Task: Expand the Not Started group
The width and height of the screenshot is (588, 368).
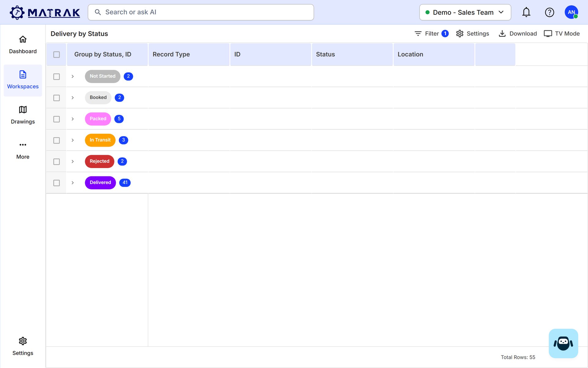Action: 73,76
